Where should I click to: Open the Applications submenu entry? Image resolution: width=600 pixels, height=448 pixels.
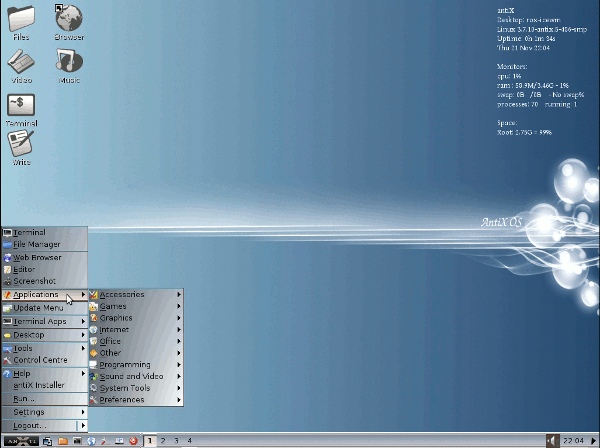[45, 295]
